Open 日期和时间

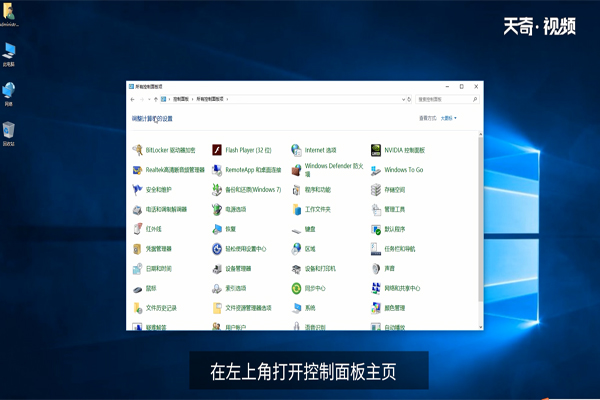tap(152, 269)
